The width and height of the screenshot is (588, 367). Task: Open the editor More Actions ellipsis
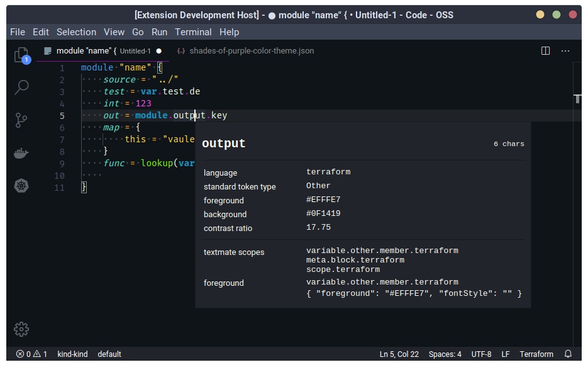[x=565, y=51]
